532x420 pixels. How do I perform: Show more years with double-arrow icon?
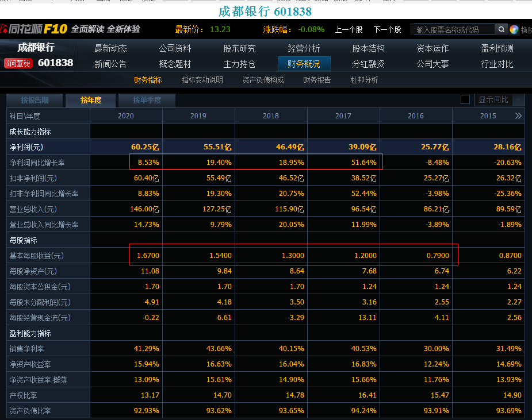518,116
